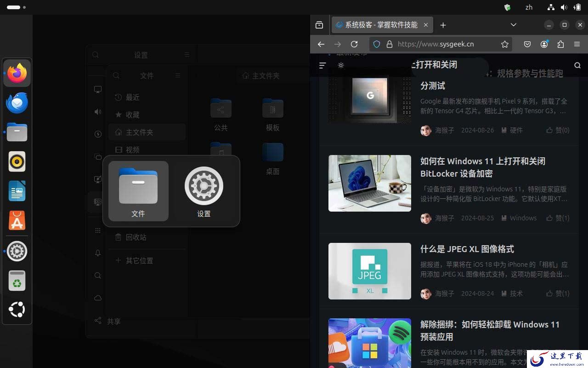Click the security shield icon in the top bar
Viewport: 588px width, 368px height.
[507, 7]
